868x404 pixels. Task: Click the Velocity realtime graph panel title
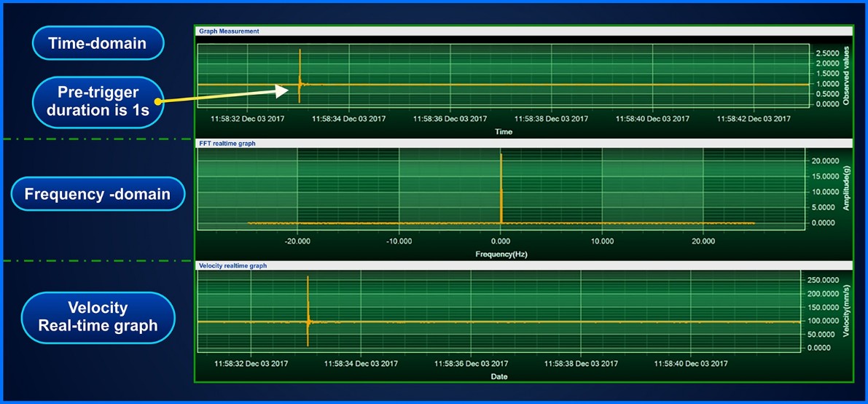pyautogui.click(x=232, y=265)
